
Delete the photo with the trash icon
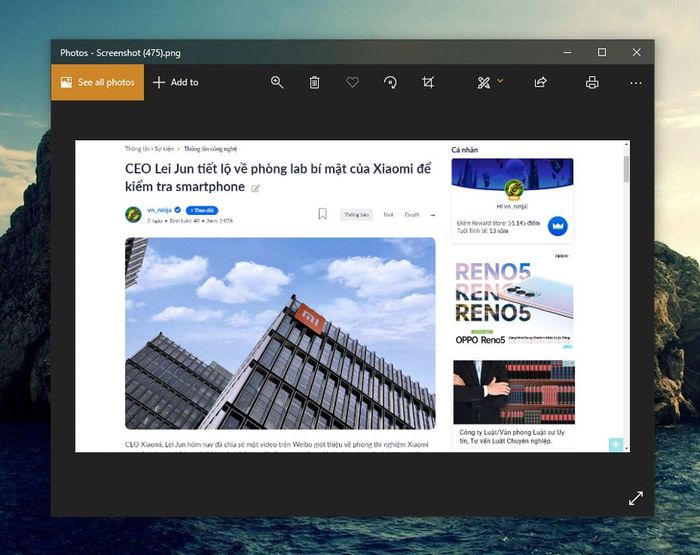pyautogui.click(x=314, y=82)
